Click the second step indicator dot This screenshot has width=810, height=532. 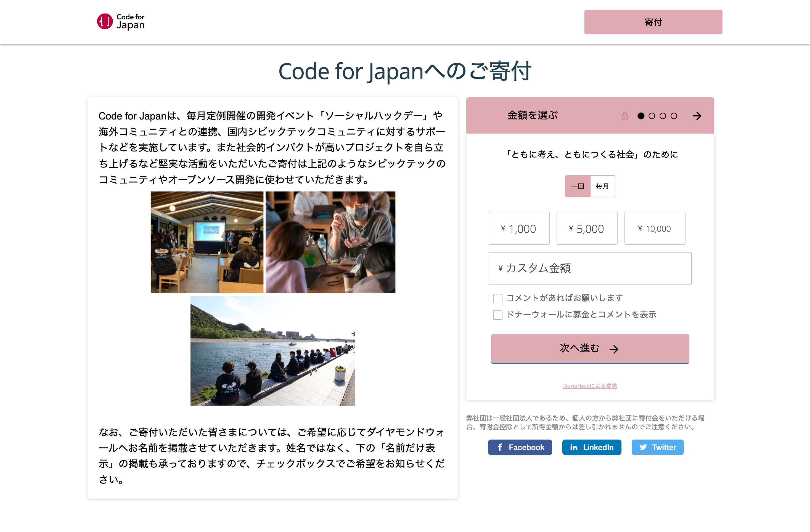[652, 116]
